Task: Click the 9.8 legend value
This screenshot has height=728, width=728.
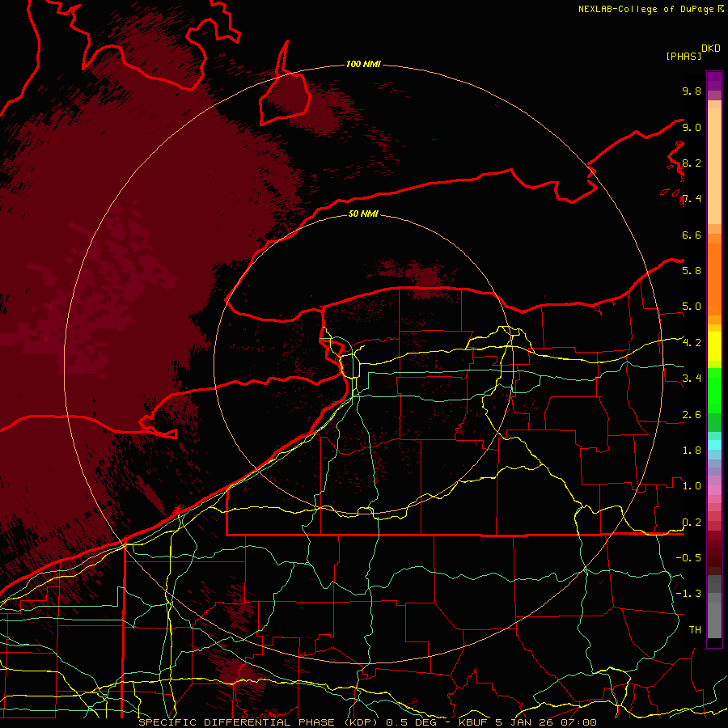Action: tap(692, 91)
